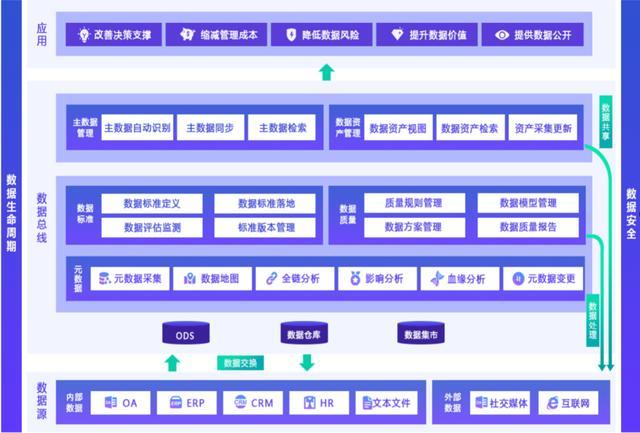This screenshot has width=640, height=433.
Task: Click the lightbulb icon beside 改善决策支撑
Action: 84,35
